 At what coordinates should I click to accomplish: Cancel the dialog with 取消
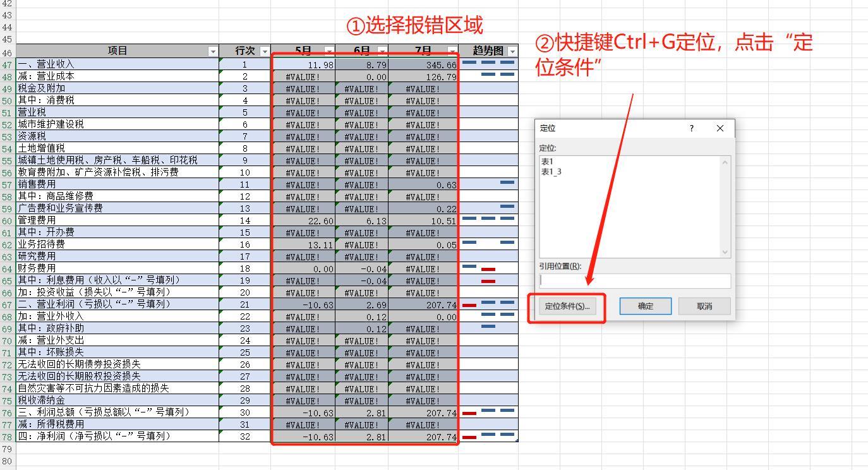704,306
